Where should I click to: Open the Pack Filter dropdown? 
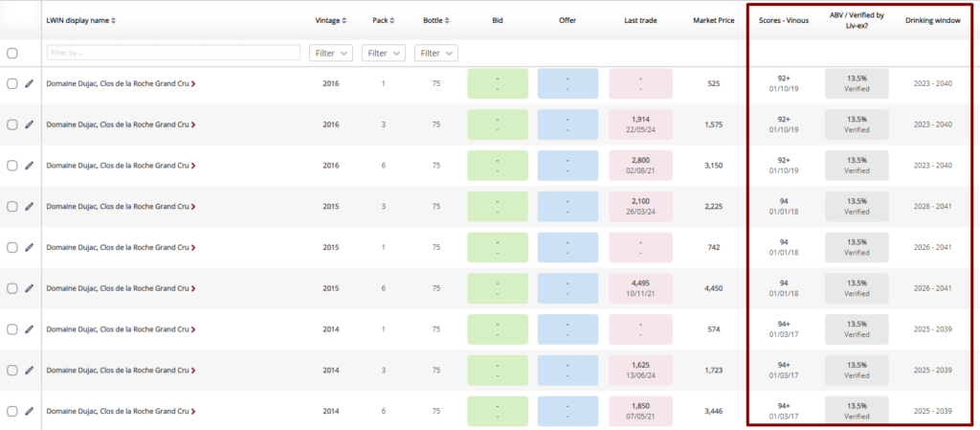[384, 53]
